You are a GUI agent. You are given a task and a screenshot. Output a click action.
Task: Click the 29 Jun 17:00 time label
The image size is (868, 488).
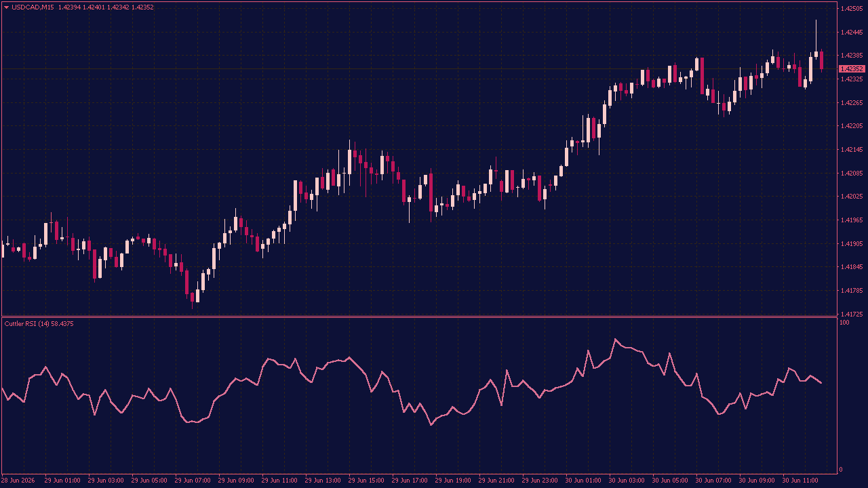(410, 481)
